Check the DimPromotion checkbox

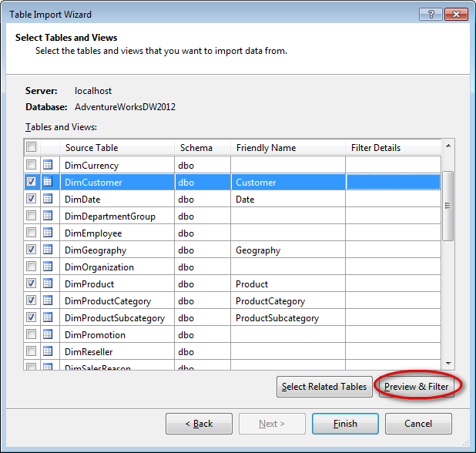coord(32,334)
